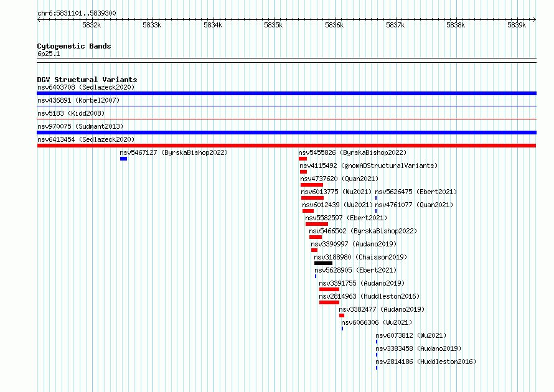Click the thick blue bar for nsv6403708
Image resolution: width=554 pixels, height=392 pixels.
click(x=286, y=93)
